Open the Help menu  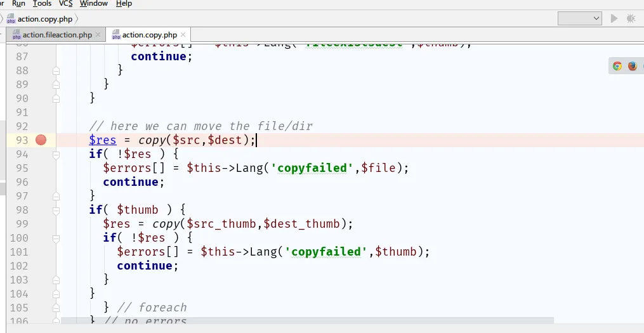click(124, 4)
